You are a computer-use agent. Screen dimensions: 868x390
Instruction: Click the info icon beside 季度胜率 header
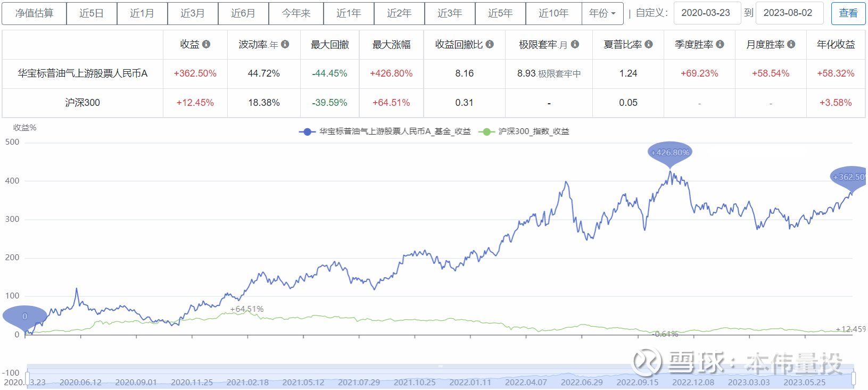pos(720,44)
